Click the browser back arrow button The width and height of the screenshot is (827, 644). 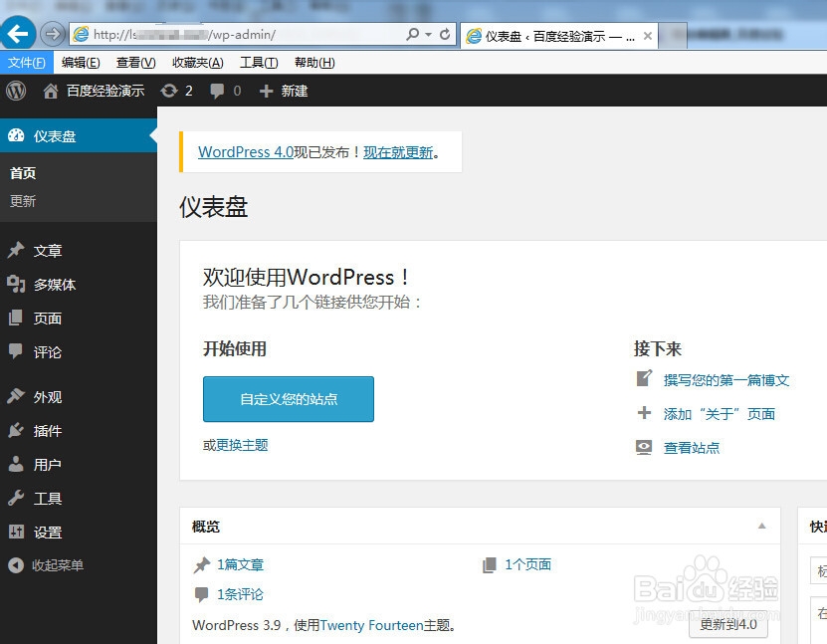[x=17, y=34]
